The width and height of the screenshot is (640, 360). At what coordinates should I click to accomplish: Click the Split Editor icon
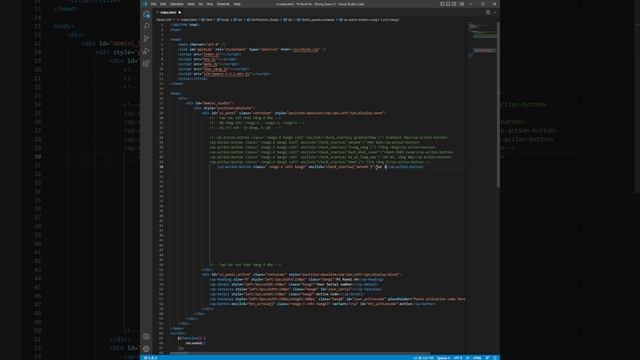pyautogui.click(x=488, y=12)
